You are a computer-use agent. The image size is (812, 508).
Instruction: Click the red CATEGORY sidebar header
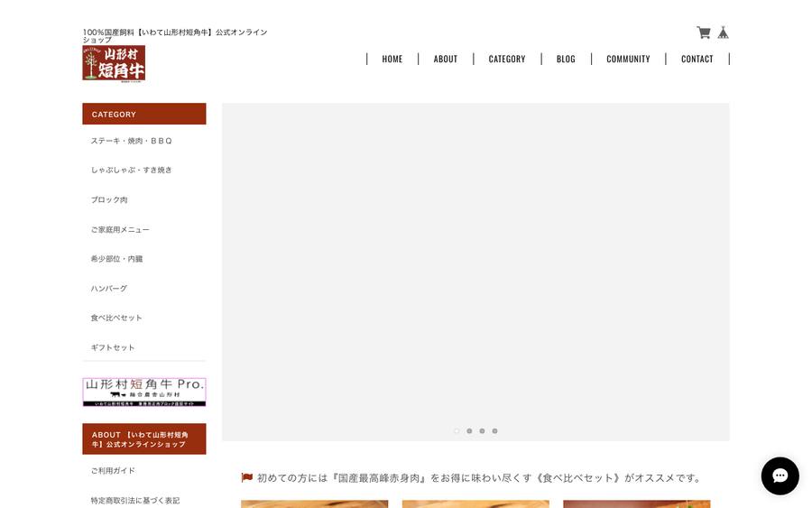(x=144, y=114)
